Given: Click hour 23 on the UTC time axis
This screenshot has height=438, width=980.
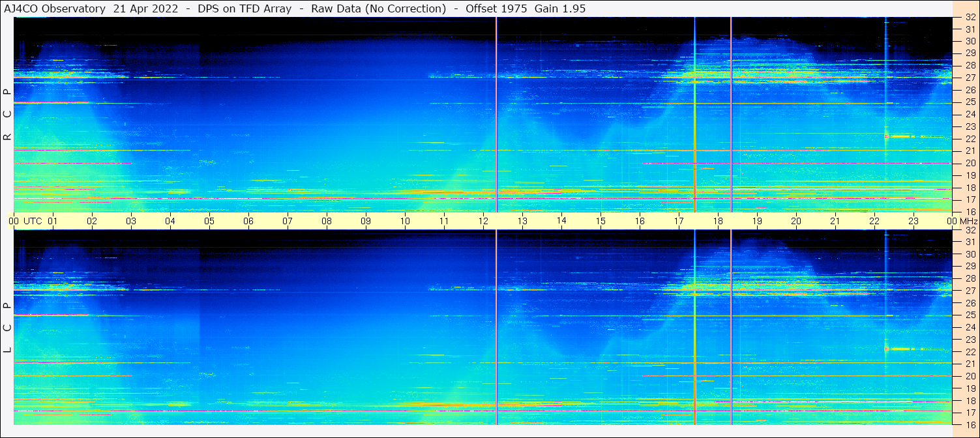Looking at the screenshot, I should 913,221.
